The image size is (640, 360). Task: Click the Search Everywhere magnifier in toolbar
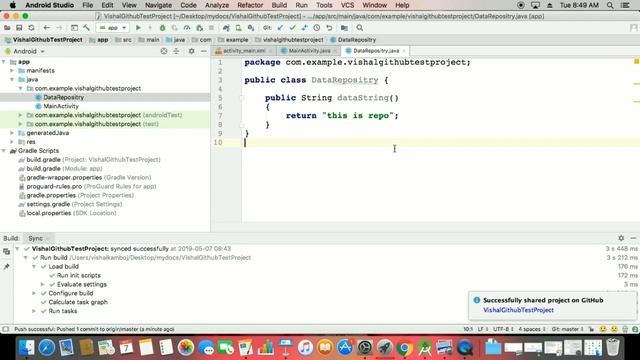360,28
